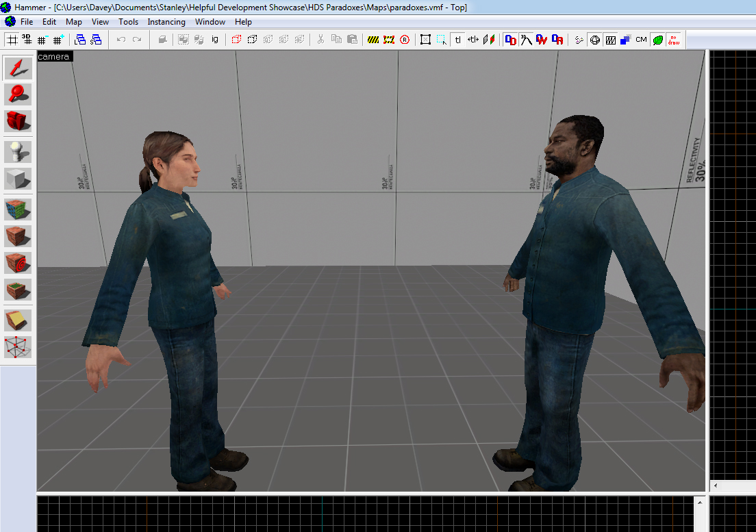Select the Camera tool
The image size is (756, 532).
tap(18, 121)
